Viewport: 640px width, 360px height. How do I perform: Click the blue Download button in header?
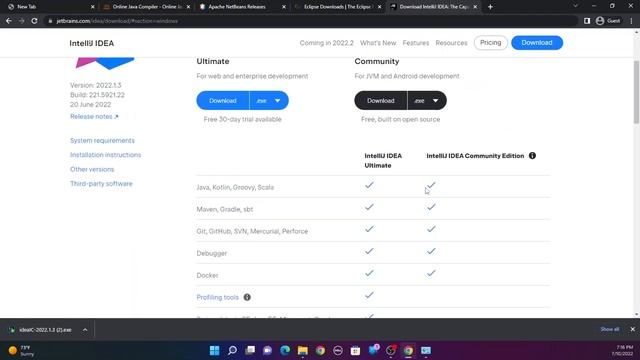[x=537, y=42]
